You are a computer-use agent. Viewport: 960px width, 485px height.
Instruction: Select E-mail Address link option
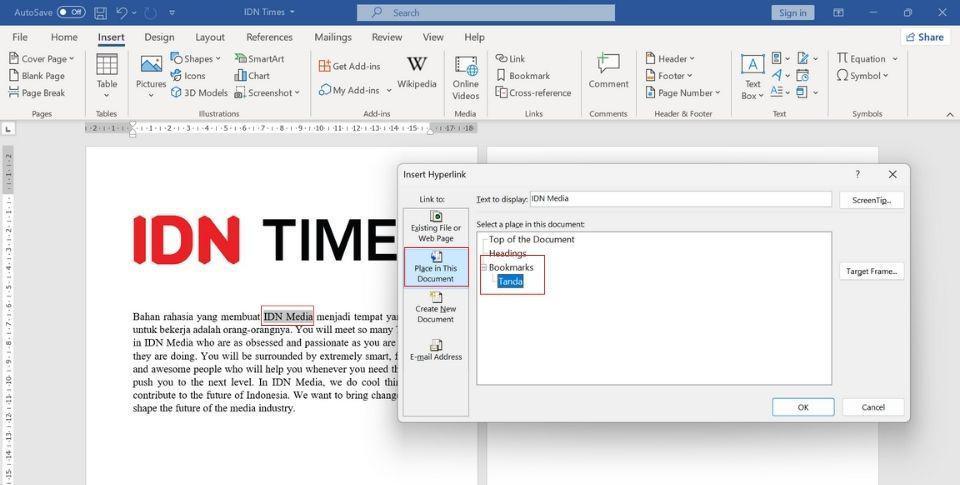(x=436, y=350)
